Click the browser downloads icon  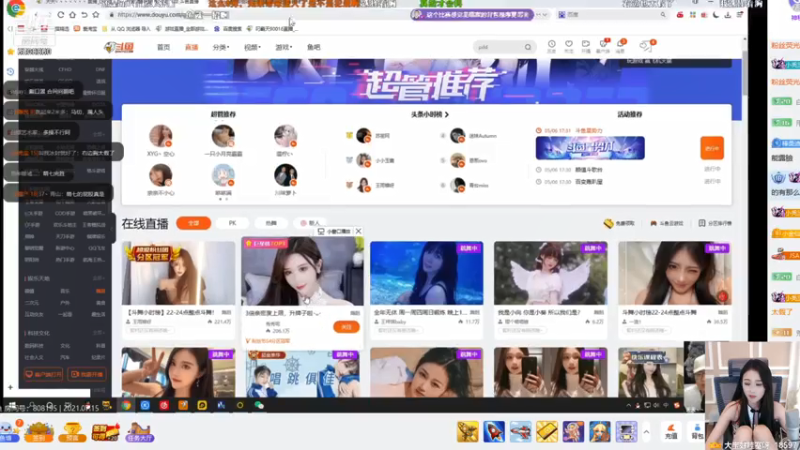click(x=728, y=15)
